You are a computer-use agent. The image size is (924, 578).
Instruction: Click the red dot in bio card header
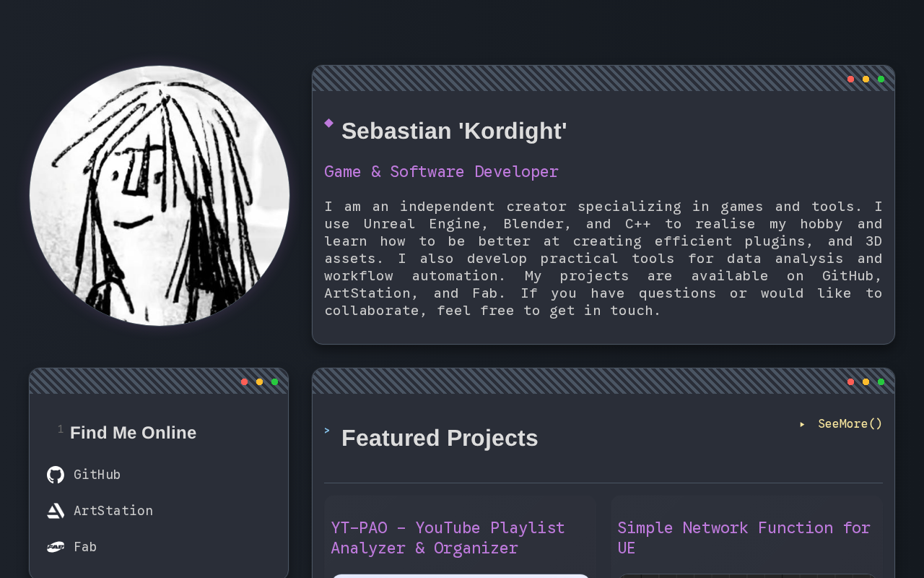(x=850, y=79)
